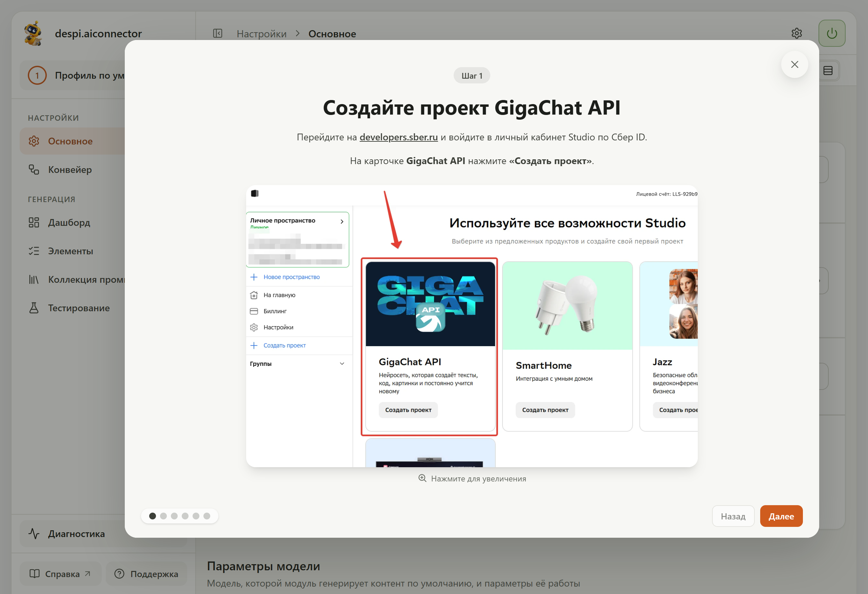The height and width of the screenshot is (594, 868).
Task: Click the Далее button
Action: (x=781, y=516)
